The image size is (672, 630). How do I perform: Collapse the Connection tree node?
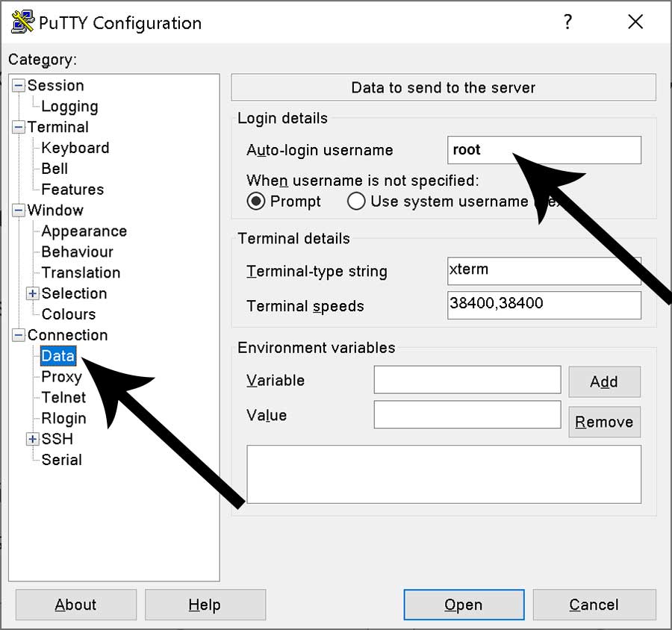tap(19, 336)
